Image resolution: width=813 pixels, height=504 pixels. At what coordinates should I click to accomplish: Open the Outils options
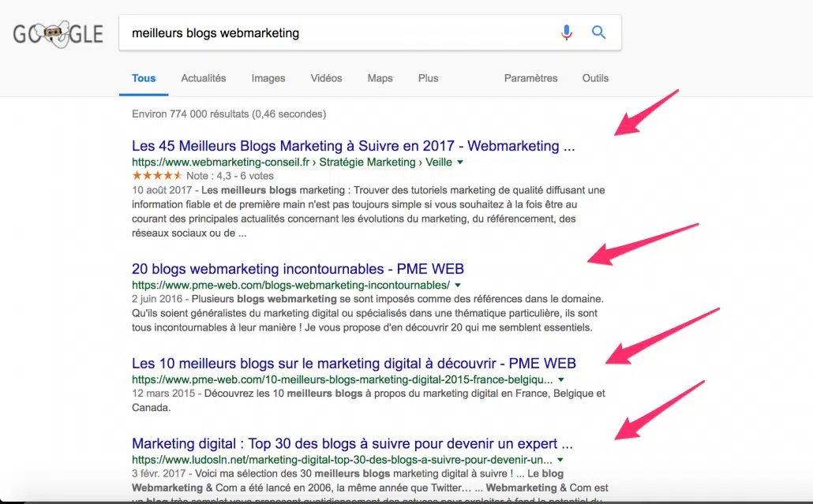coord(595,78)
